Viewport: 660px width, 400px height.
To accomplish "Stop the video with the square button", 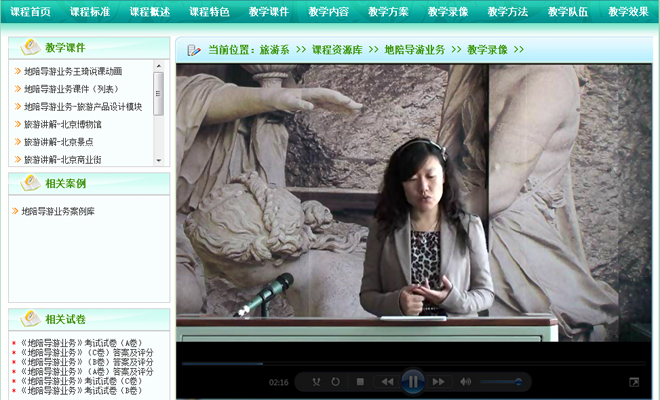I will tap(360, 381).
